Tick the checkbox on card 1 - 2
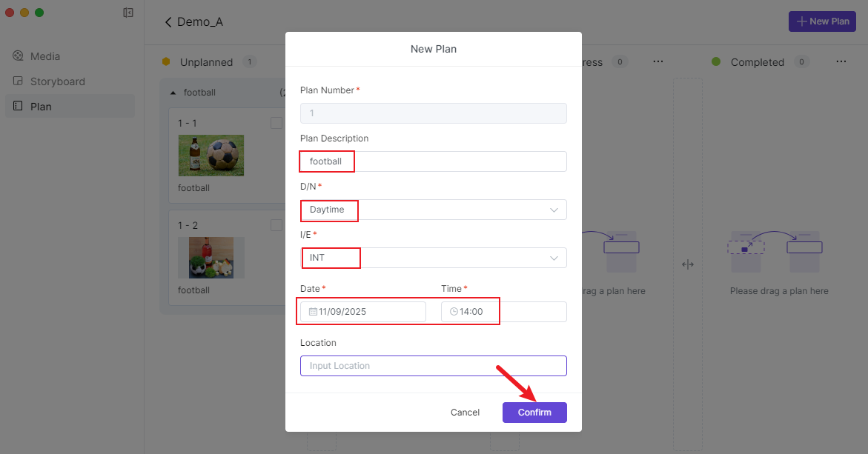Image resolution: width=868 pixels, height=454 pixels. (x=276, y=225)
